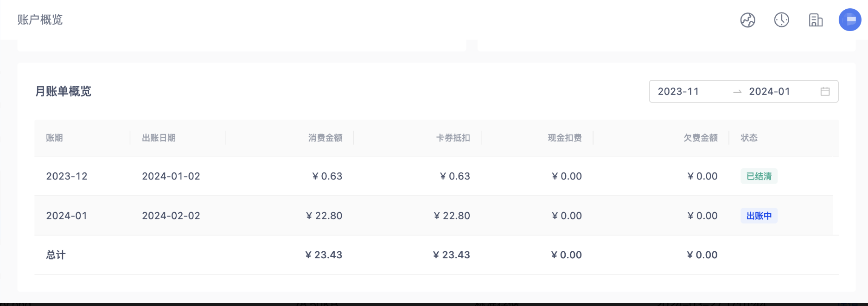Select the 2023-12 billing period row
This screenshot has height=306, width=868.
(67, 176)
